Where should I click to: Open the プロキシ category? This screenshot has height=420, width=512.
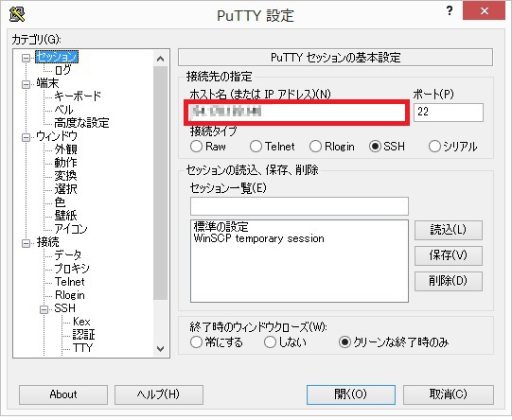(72, 269)
